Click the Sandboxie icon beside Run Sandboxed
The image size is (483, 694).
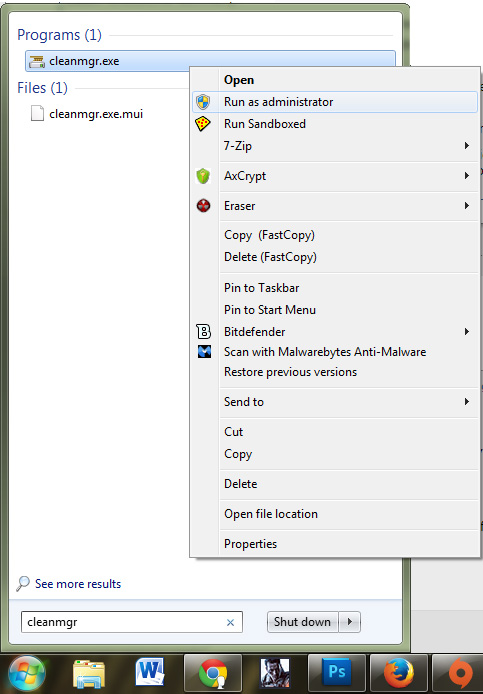click(x=203, y=123)
